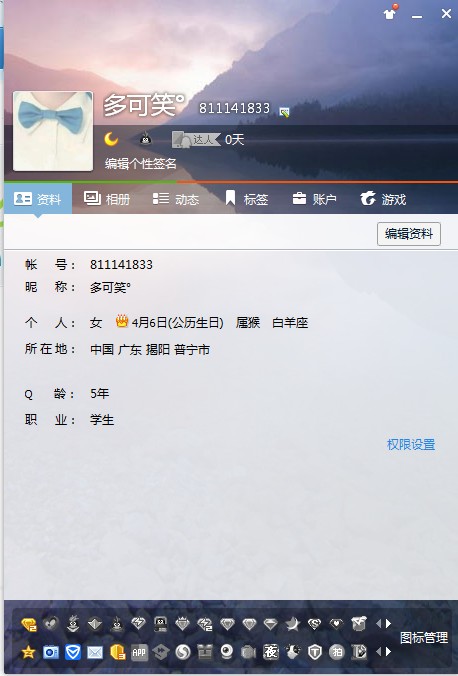Viewport: 458px width, 676px height.
Task: Click the gray webcam icon
Action: click(227, 652)
